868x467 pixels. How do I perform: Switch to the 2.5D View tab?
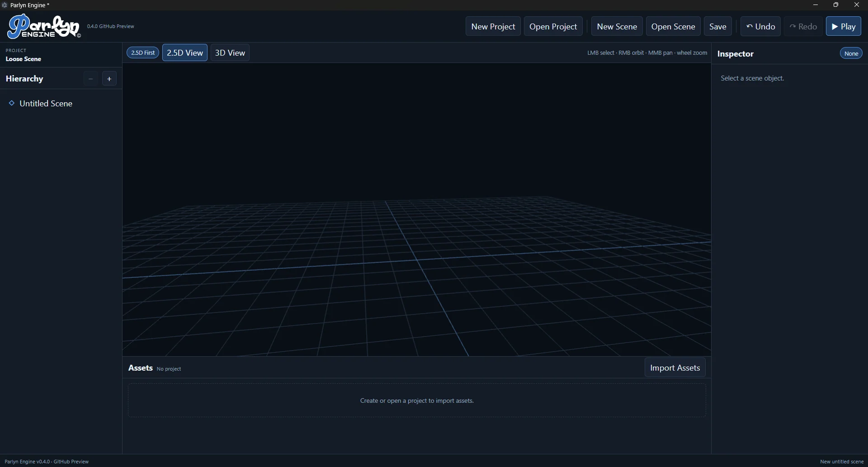click(x=185, y=52)
